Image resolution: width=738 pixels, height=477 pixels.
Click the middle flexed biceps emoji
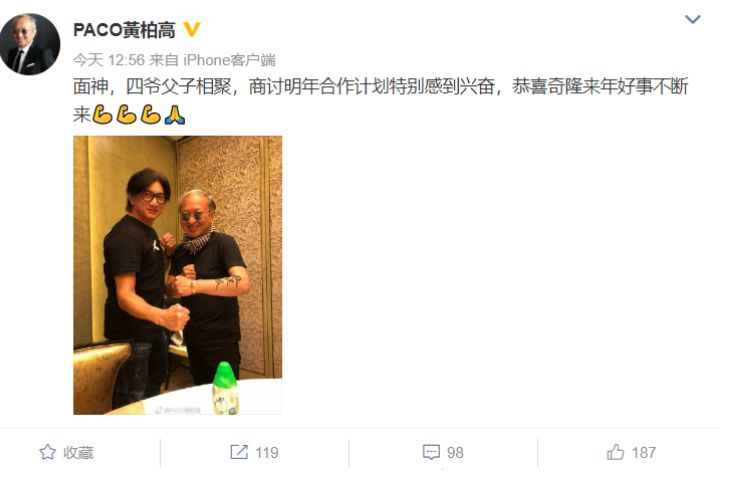127,115
